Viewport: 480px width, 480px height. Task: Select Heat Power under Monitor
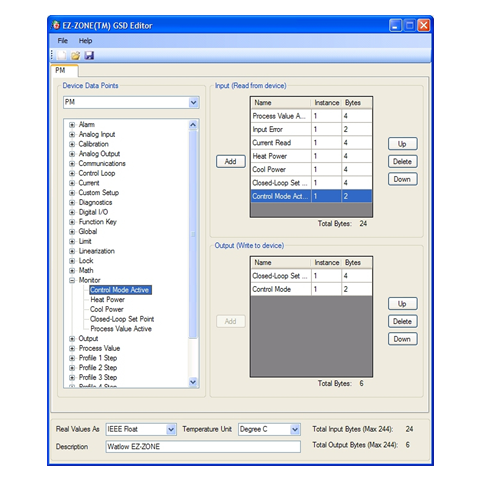point(107,300)
